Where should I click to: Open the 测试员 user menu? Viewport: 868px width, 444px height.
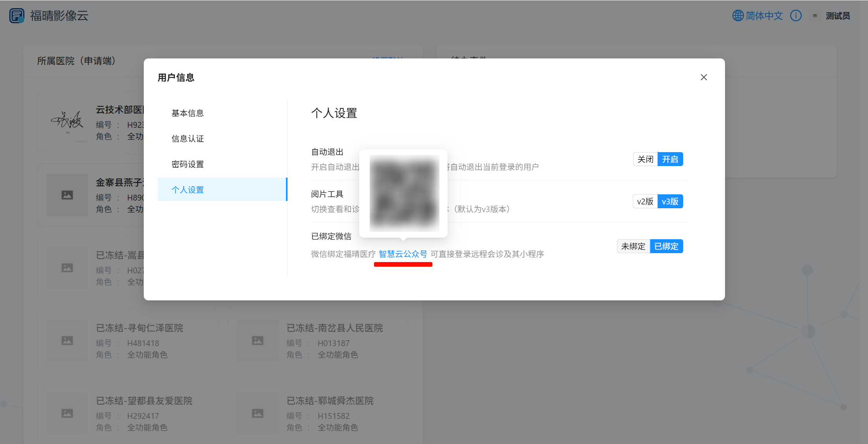coord(837,16)
